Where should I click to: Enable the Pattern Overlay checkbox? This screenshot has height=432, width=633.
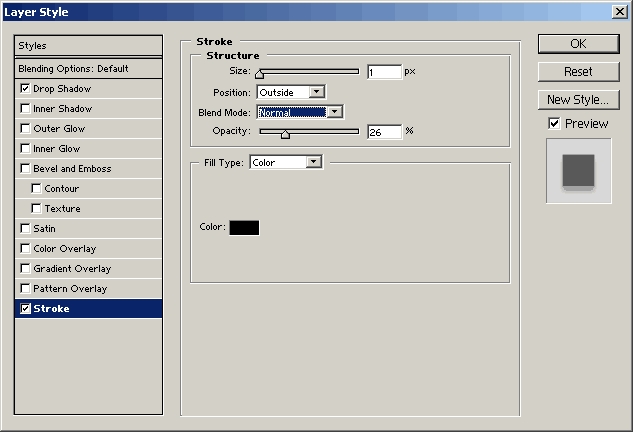coord(25,288)
